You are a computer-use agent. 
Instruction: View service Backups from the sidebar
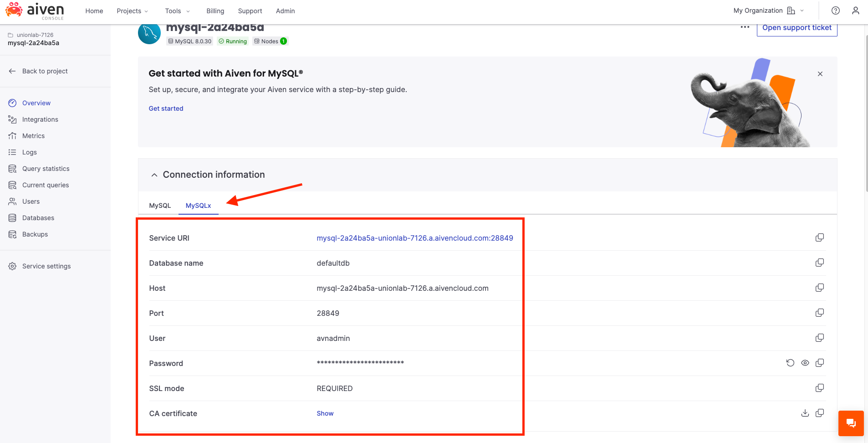point(35,234)
